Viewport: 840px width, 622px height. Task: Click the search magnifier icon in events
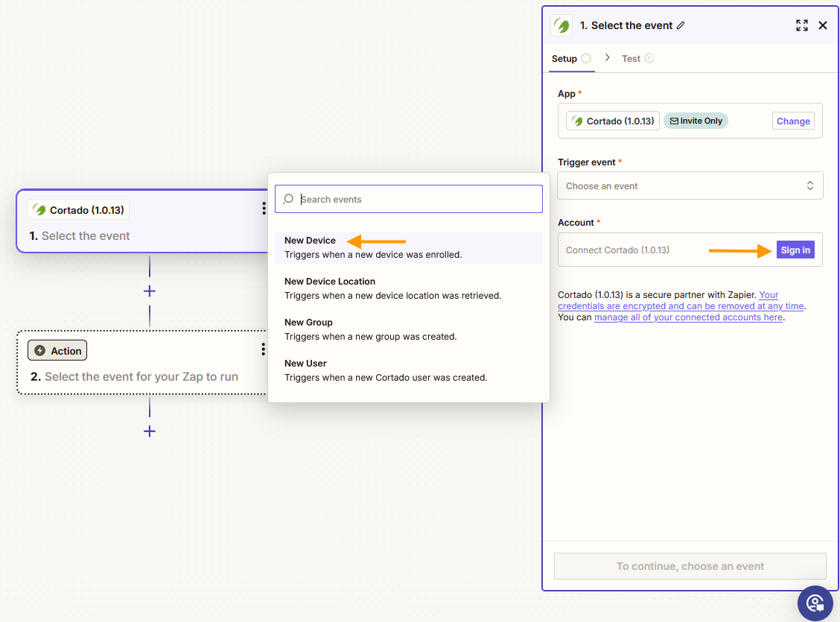point(288,199)
